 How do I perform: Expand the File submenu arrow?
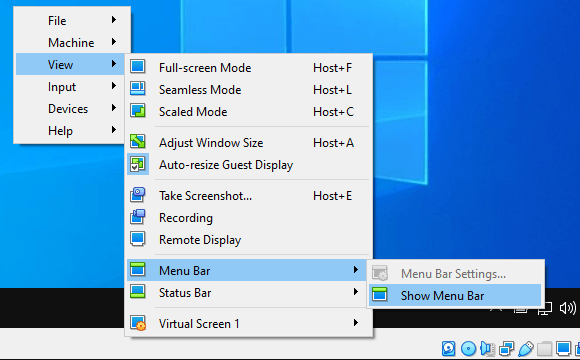pyautogui.click(x=114, y=20)
